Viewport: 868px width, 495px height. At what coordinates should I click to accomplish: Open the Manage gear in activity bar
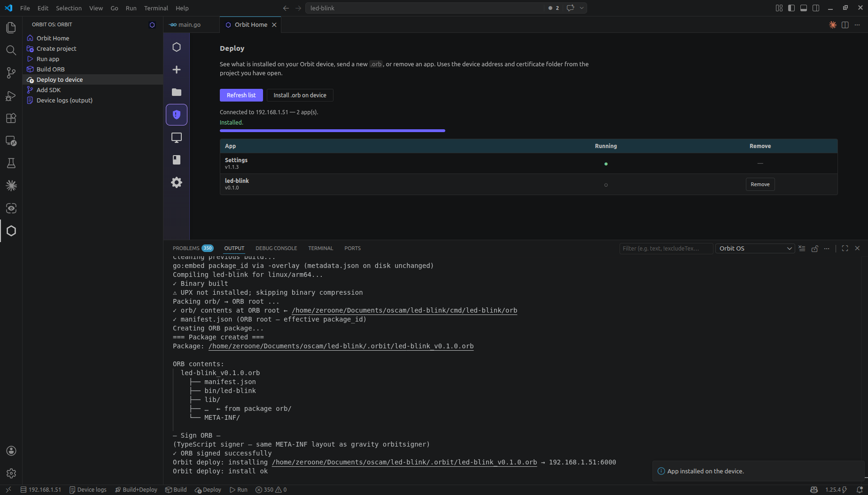point(11,473)
